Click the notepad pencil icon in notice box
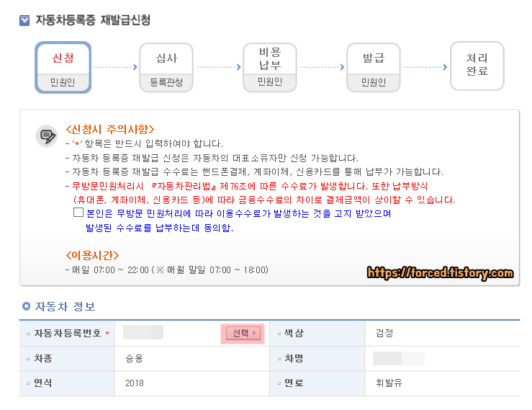The height and width of the screenshot is (410, 532). pyautogui.click(x=48, y=136)
